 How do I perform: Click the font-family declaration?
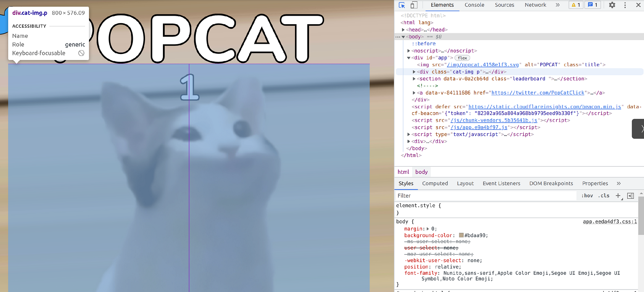(512, 276)
